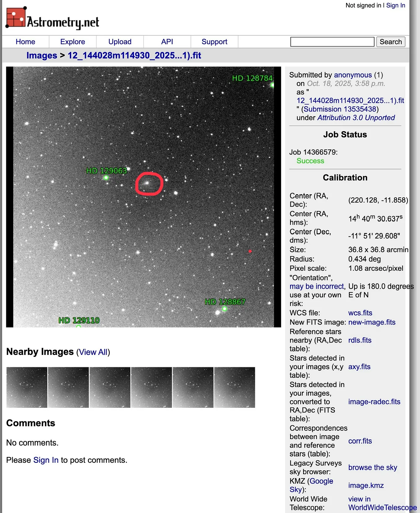Select the 'Oct. 18, 2025, 3:58 p.m.' date
Viewport: 420px width, 513px height.
click(346, 84)
